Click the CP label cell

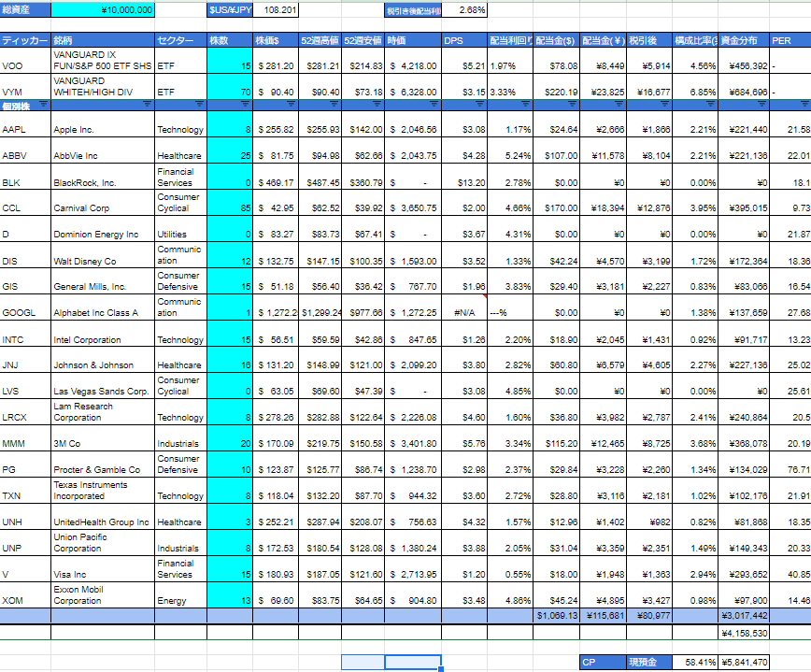[x=603, y=662]
